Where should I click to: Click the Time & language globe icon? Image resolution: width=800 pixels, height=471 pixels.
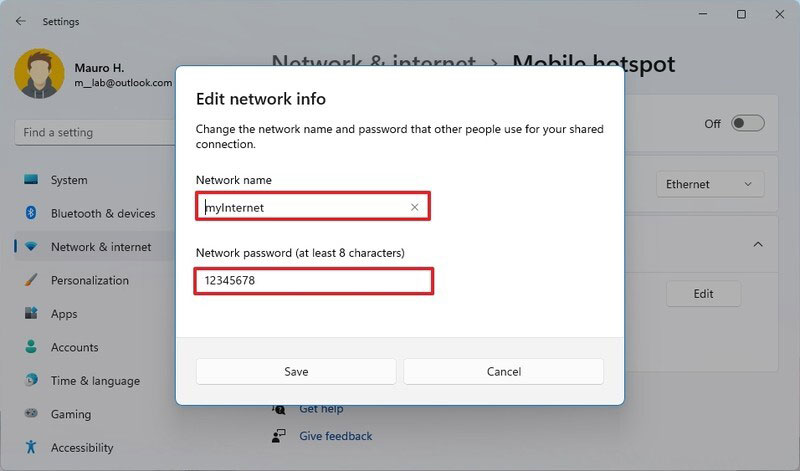[x=31, y=380]
